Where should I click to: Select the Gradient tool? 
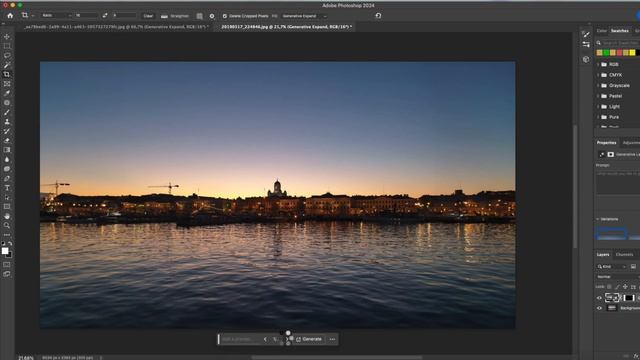pos(7,150)
